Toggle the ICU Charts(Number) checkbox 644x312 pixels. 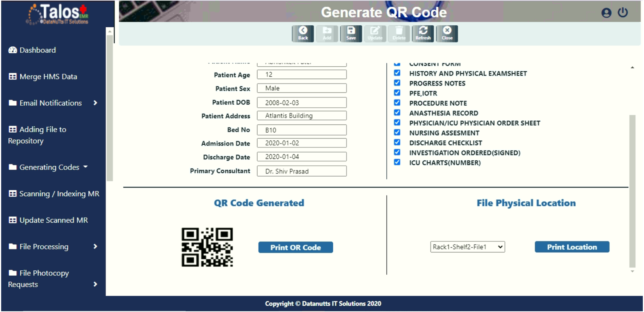pyautogui.click(x=397, y=162)
